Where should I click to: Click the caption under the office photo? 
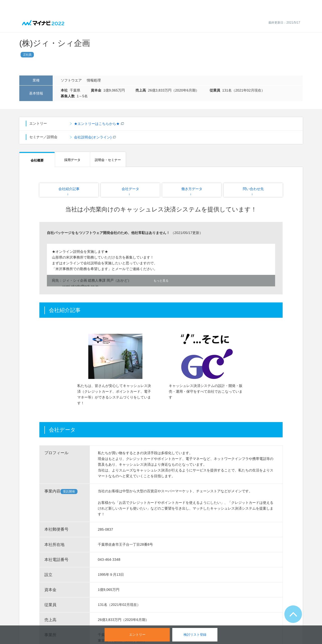point(114,394)
